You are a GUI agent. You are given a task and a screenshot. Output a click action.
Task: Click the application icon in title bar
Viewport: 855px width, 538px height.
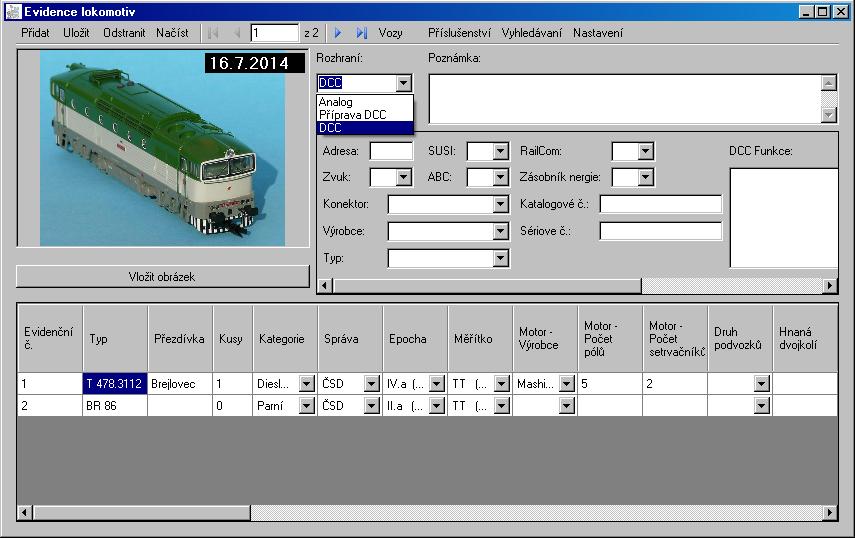(x=13, y=12)
